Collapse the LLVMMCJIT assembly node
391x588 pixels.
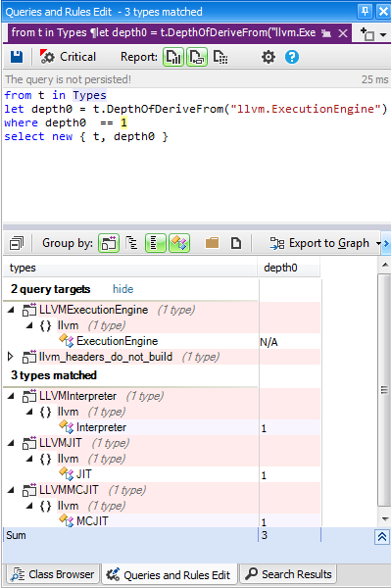tap(11, 490)
